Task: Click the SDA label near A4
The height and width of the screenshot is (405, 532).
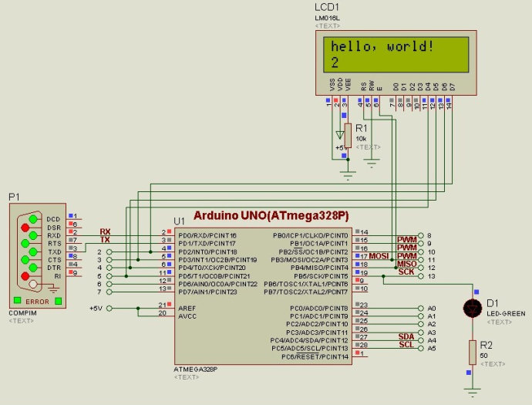Action: click(406, 336)
